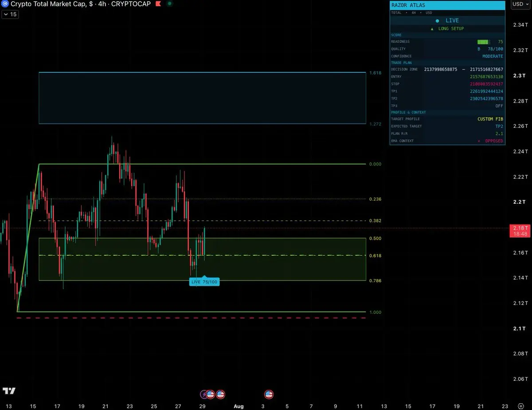Open the TradingView logo at bottom left
532x410 pixels.
[9, 391]
